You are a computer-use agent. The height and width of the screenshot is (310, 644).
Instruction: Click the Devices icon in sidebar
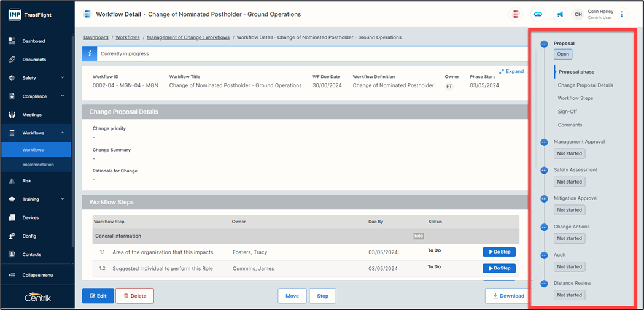tap(12, 218)
